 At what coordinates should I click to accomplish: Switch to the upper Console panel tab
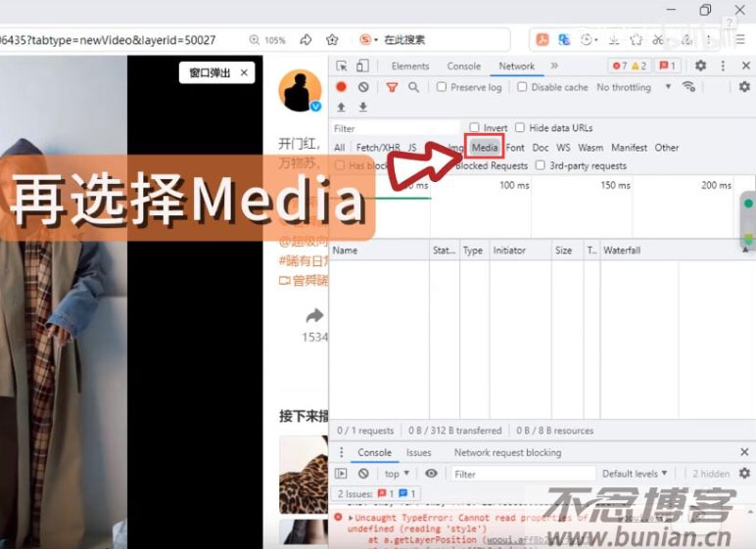[x=464, y=66]
